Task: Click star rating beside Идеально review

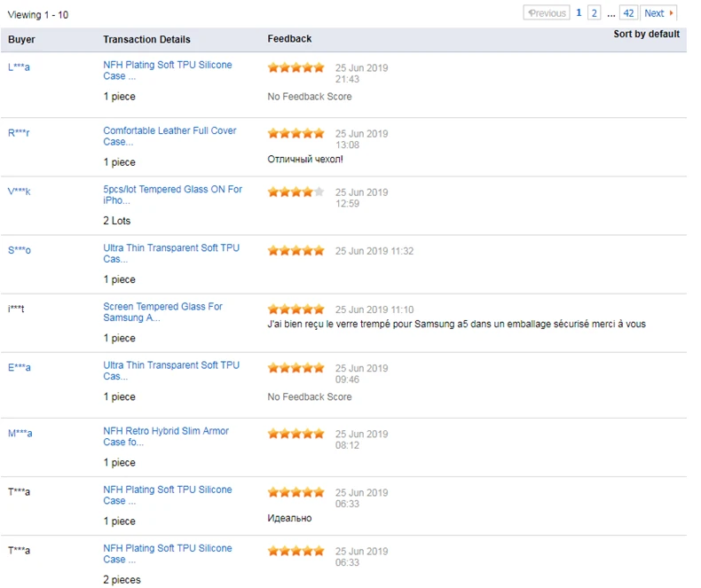Action: click(296, 492)
